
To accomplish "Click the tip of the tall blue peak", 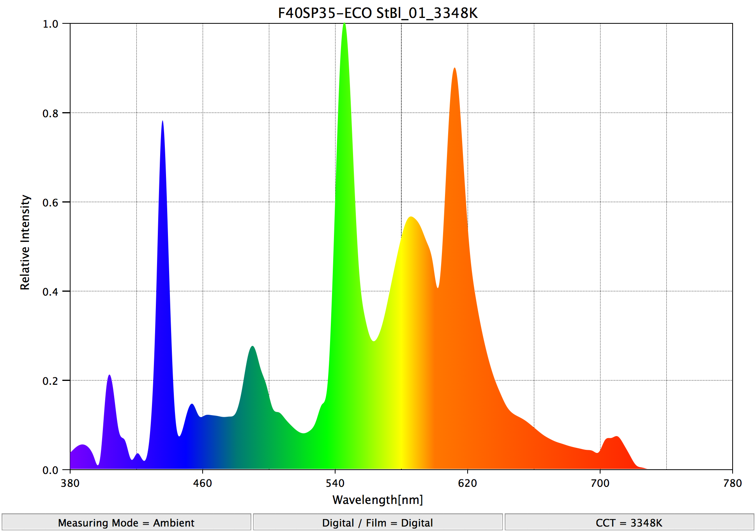I will click(163, 122).
